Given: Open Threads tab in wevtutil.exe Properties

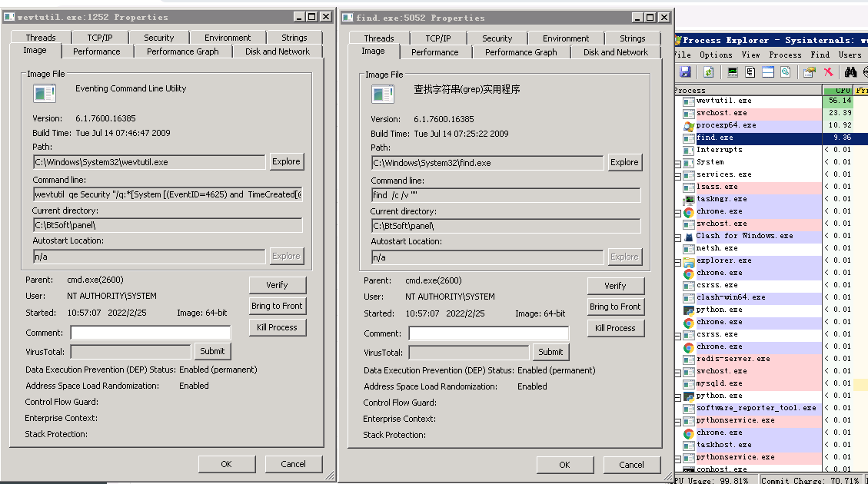Looking at the screenshot, I should click(x=41, y=38).
